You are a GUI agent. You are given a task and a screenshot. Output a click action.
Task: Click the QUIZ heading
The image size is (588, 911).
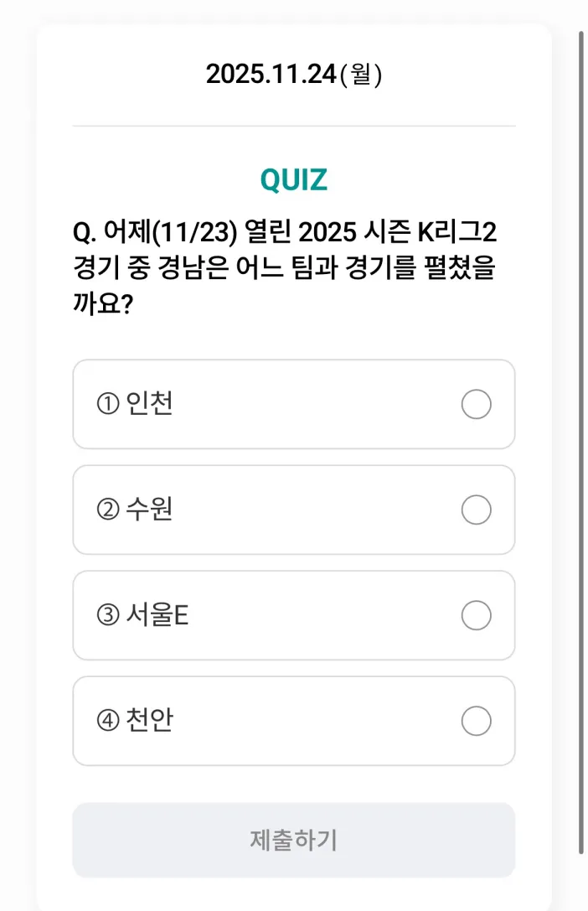293,178
